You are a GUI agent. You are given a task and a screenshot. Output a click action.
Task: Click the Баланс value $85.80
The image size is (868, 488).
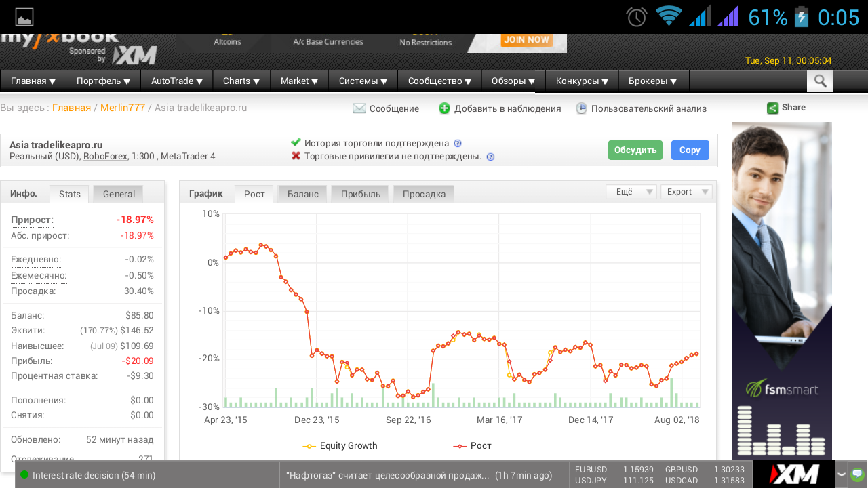coord(139,315)
